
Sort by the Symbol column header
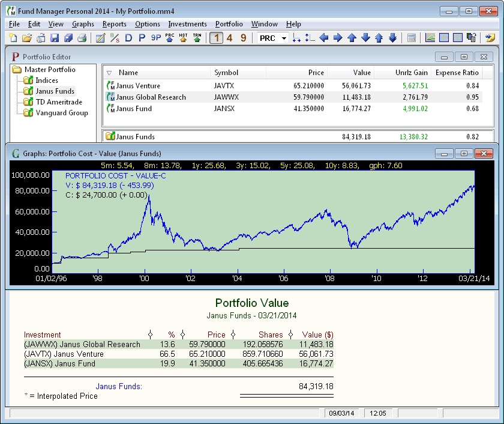[238, 73]
